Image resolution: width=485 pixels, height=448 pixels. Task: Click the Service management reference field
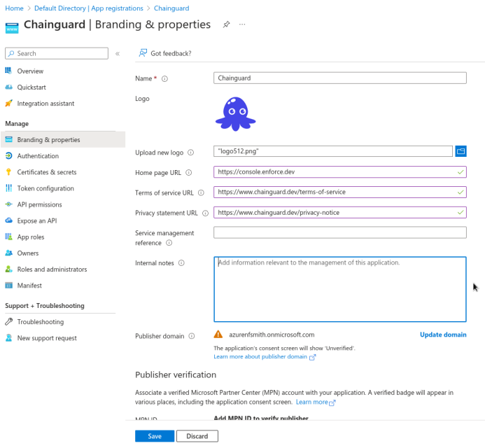point(340,232)
